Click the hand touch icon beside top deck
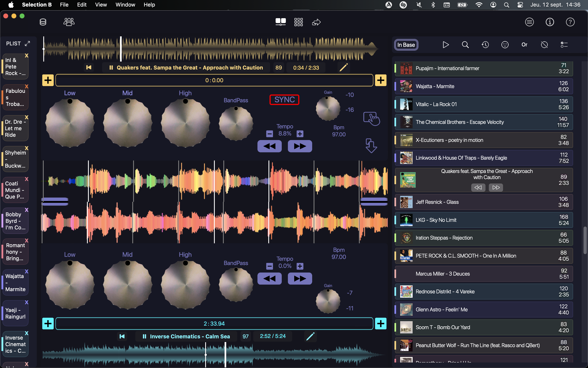This screenshot has height=368, width=588. (372, 119)
